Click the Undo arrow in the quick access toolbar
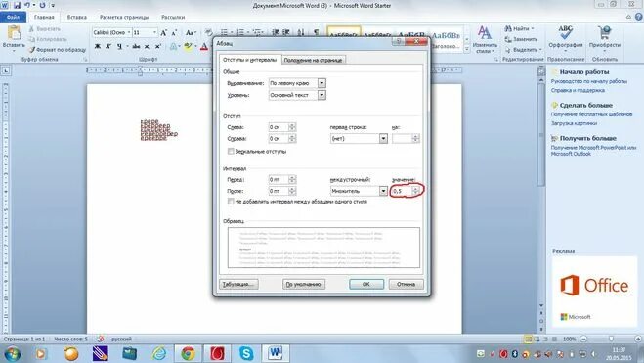644x363 pixels. click(x=27, y=5)
